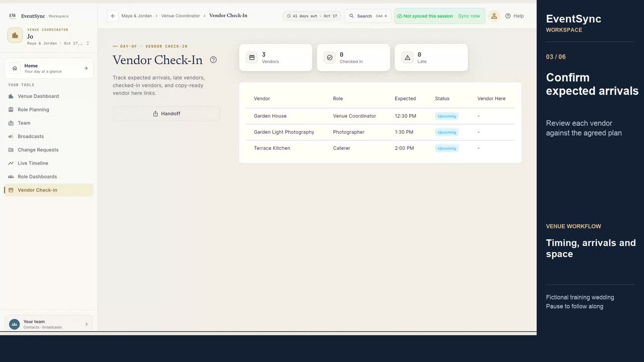
Task: Click the Checked in card icon
Action: (x=330, y=57)
